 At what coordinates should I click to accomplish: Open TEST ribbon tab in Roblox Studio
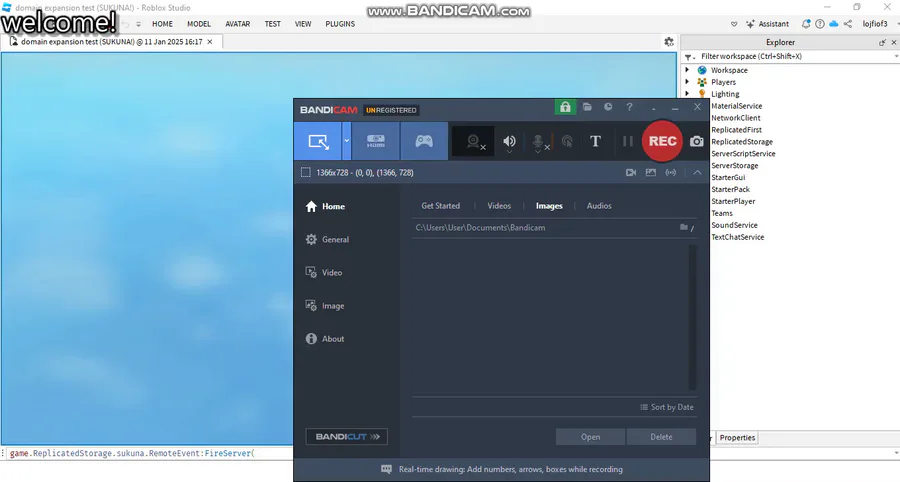pyautogui.click(x=273, y=24)
